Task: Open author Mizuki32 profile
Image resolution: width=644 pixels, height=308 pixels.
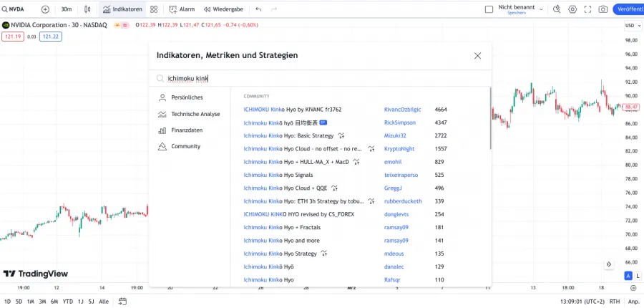Action: 395,135
